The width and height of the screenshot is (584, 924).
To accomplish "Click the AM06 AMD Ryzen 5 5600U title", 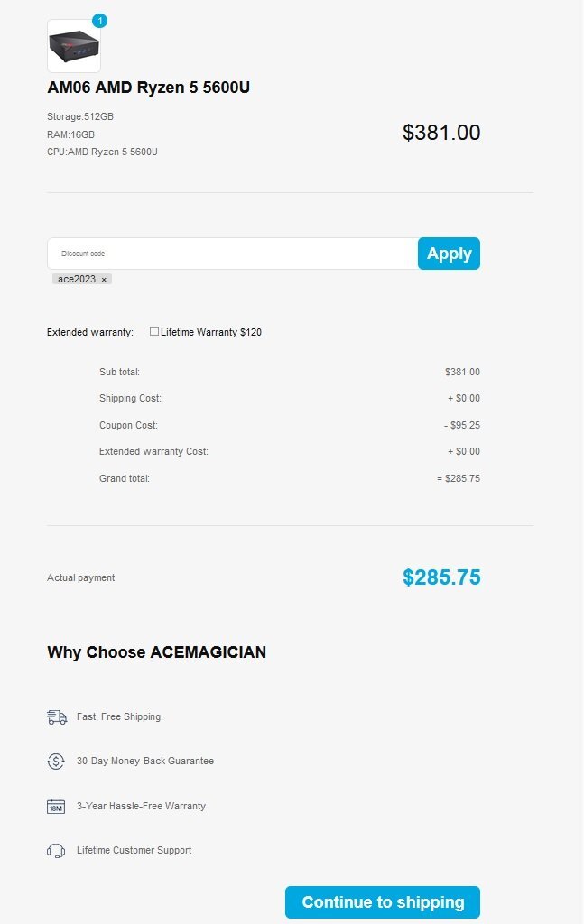I will pos(149,88).
